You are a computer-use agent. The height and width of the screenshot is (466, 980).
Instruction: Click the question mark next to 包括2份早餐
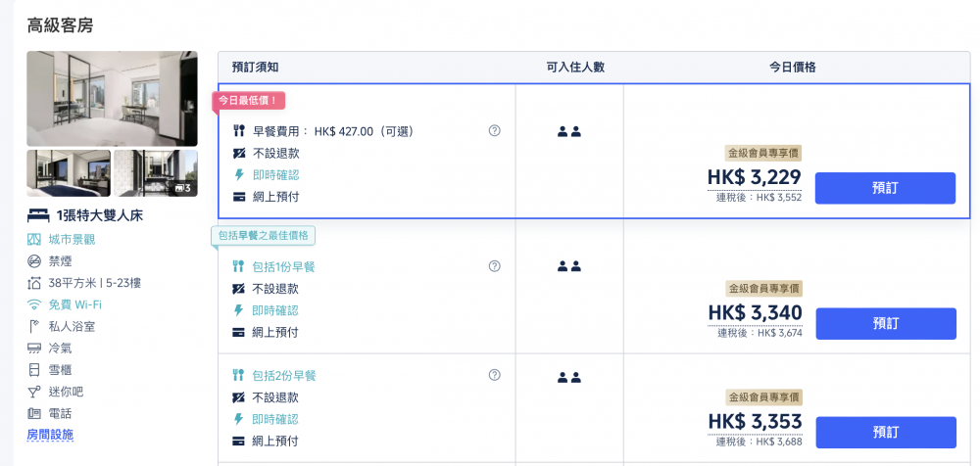pyautogui.click(x=494, y=375)
